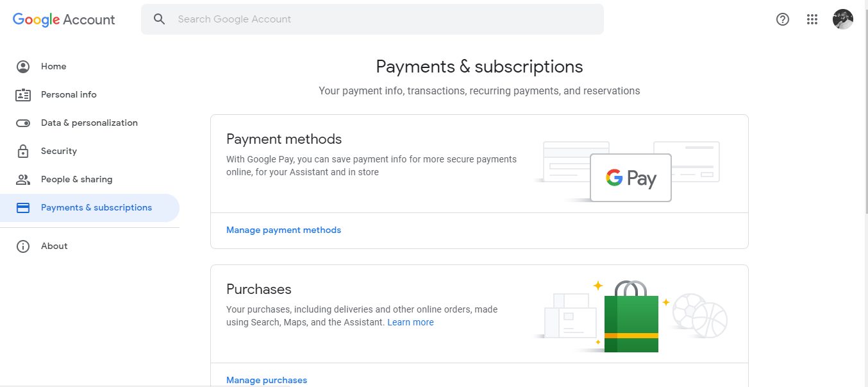Switch to the Security section
This screenshot has width=868, height=387.
tap(58, 151)
